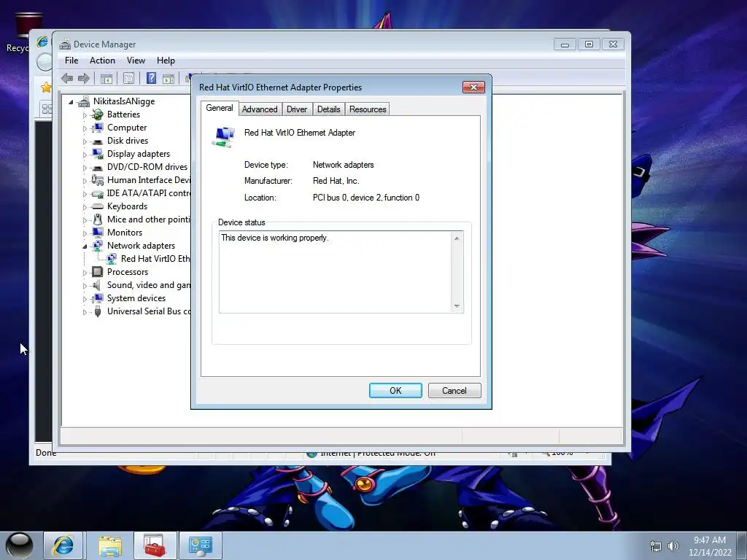Select the DVD/CD-ROM drives icon

tap(97, 167)
